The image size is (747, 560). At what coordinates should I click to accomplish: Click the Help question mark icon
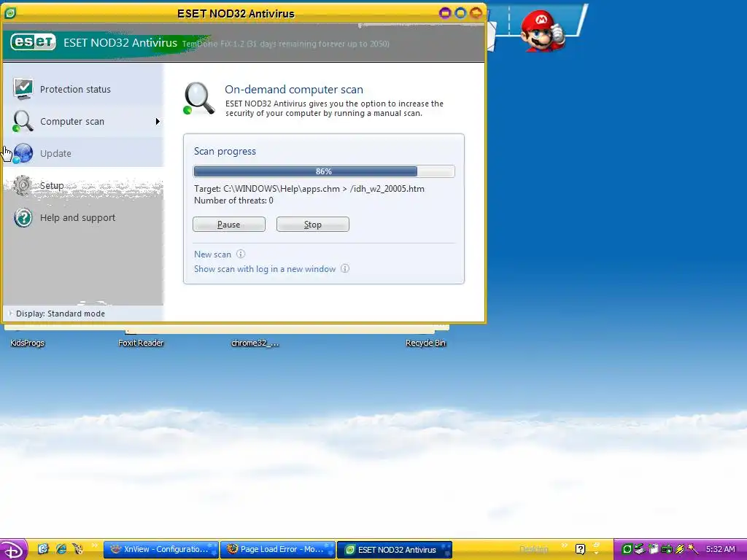(x=23, y=217)
